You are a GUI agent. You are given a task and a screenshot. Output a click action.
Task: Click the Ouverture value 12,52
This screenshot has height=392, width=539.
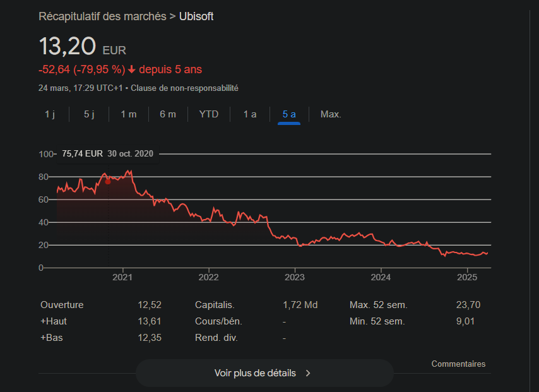point(150,305)
